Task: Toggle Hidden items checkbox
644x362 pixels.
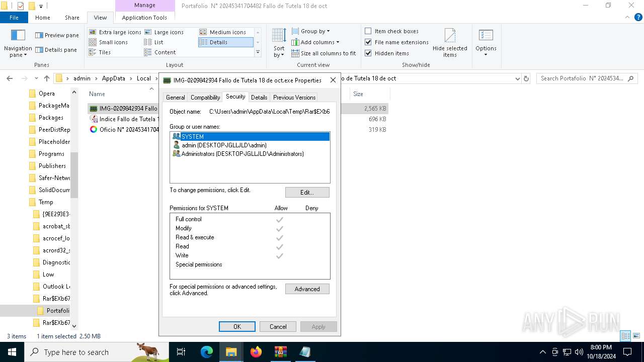Action: click(x=386, y=53)
